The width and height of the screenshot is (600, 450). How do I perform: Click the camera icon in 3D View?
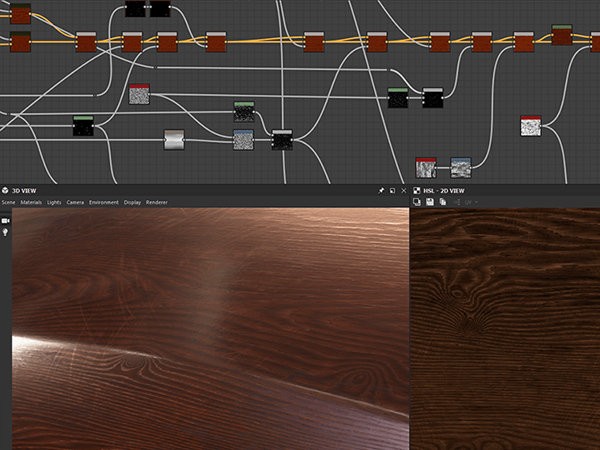pos(5,221)
